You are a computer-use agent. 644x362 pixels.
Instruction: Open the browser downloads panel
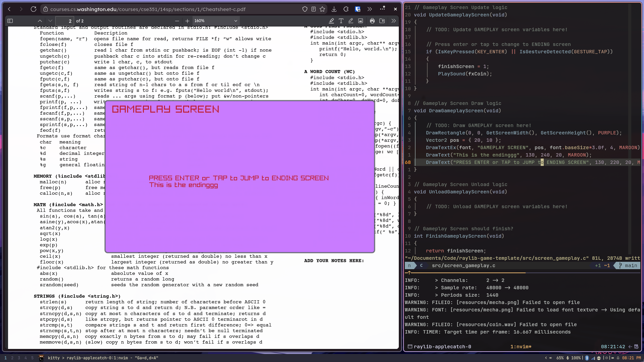(334, 9)
